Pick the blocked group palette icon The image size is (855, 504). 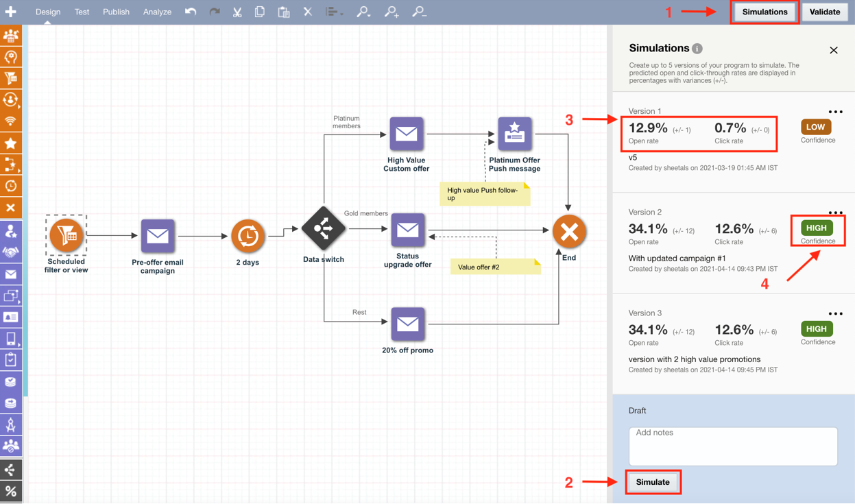pos(11,446)
